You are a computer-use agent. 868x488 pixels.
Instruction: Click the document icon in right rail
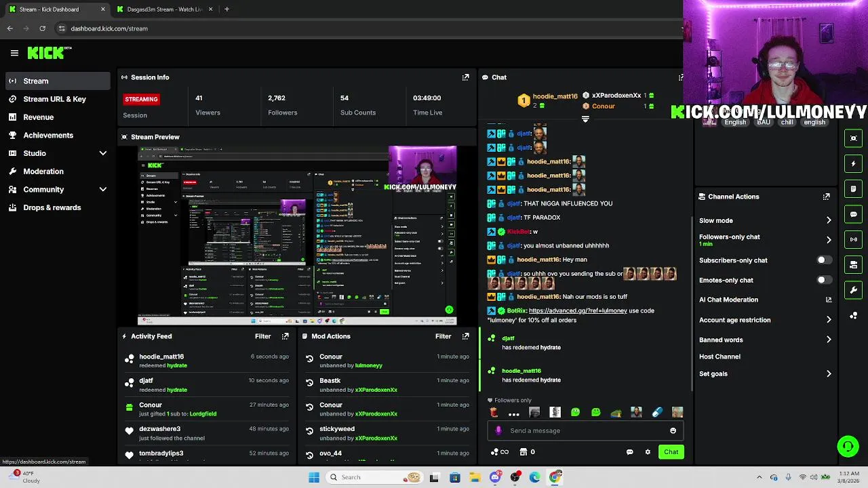coord(854,188)
